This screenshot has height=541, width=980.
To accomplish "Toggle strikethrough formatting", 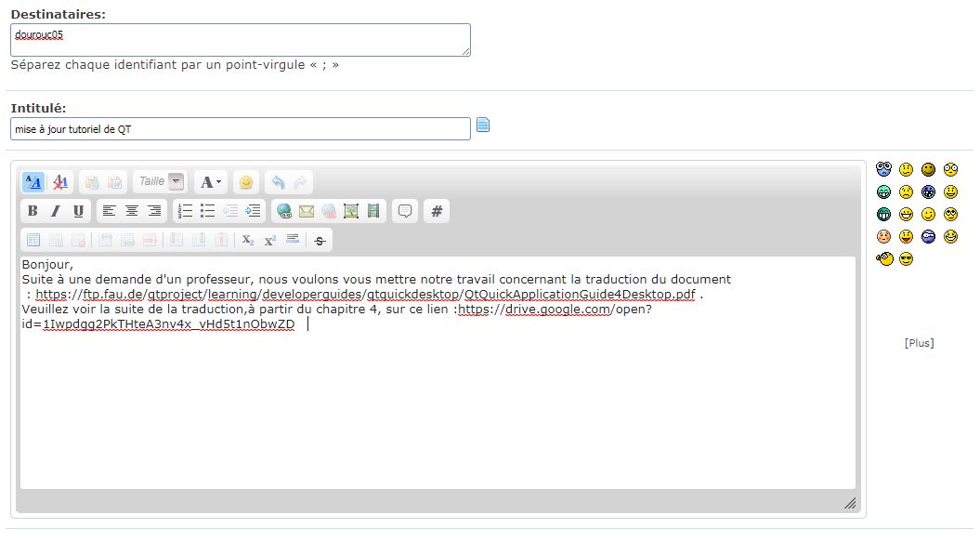I will coord(320,240).
